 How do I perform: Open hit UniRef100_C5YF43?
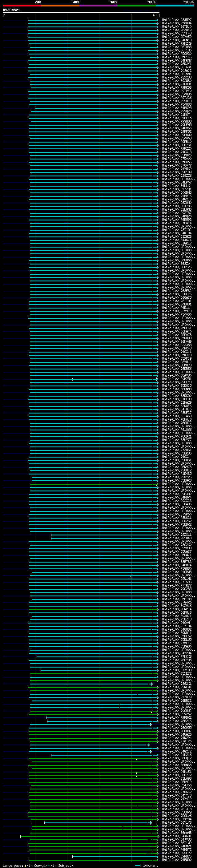click(x=177, y=33)
